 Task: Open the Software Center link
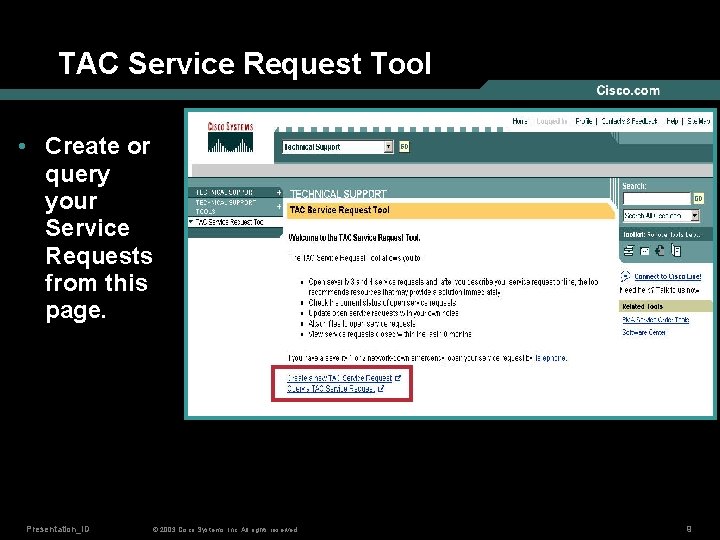(x=644, y=332)
